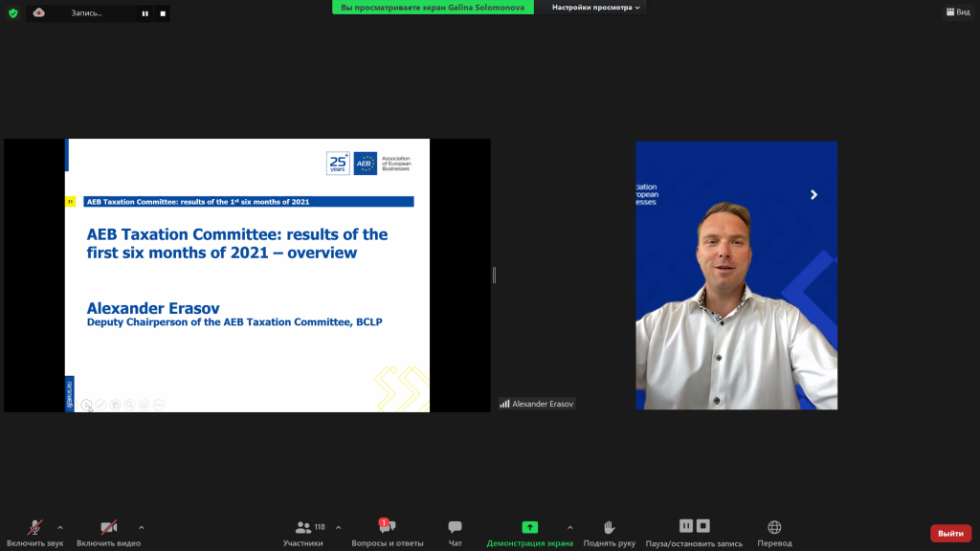980x551 pixels.
Task: Click the yellow slide number marker
Action: (70, 201)
